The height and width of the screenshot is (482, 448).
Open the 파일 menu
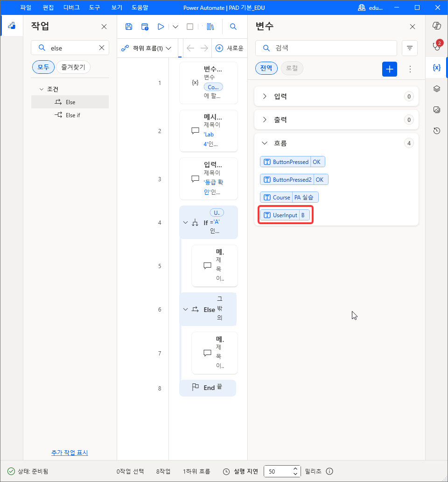26,7
